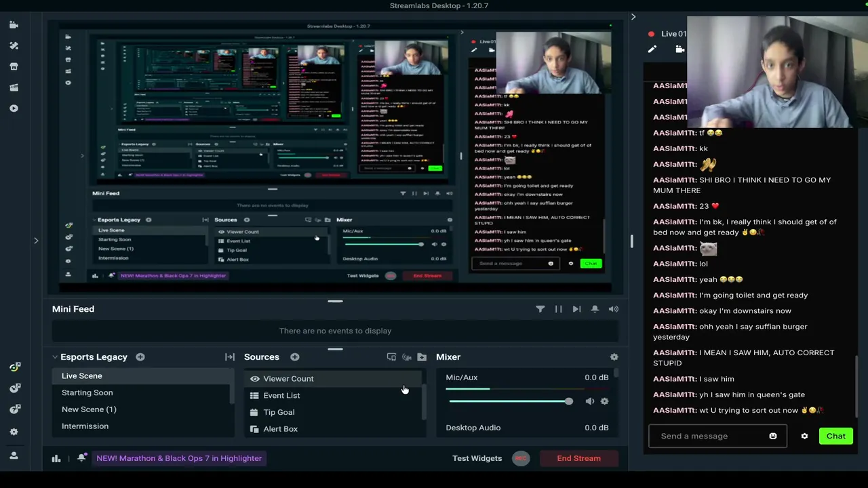Open the Mixer panel settings gear

tap(614, 357)
